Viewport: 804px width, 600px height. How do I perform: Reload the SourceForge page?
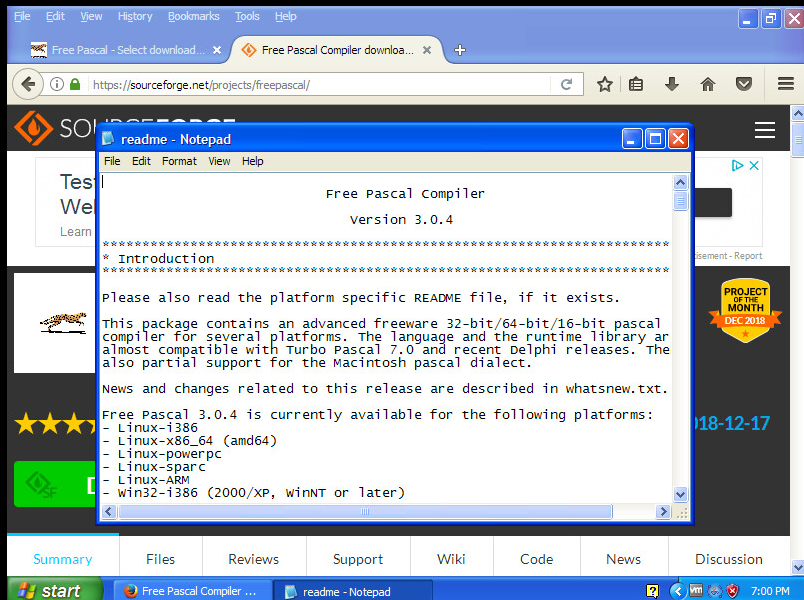566,85
